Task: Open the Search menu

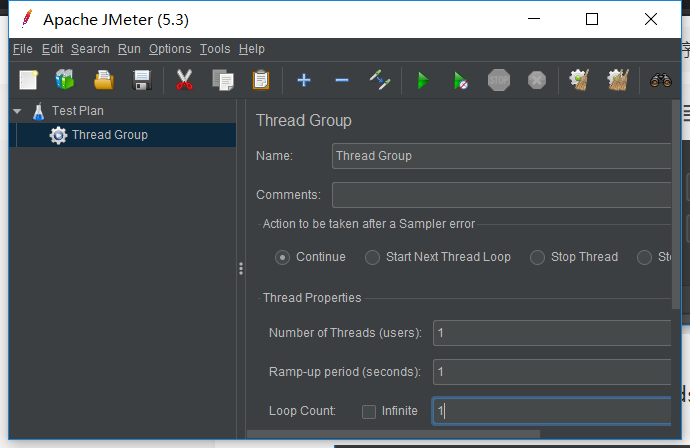Action: [x=90, y=49]
